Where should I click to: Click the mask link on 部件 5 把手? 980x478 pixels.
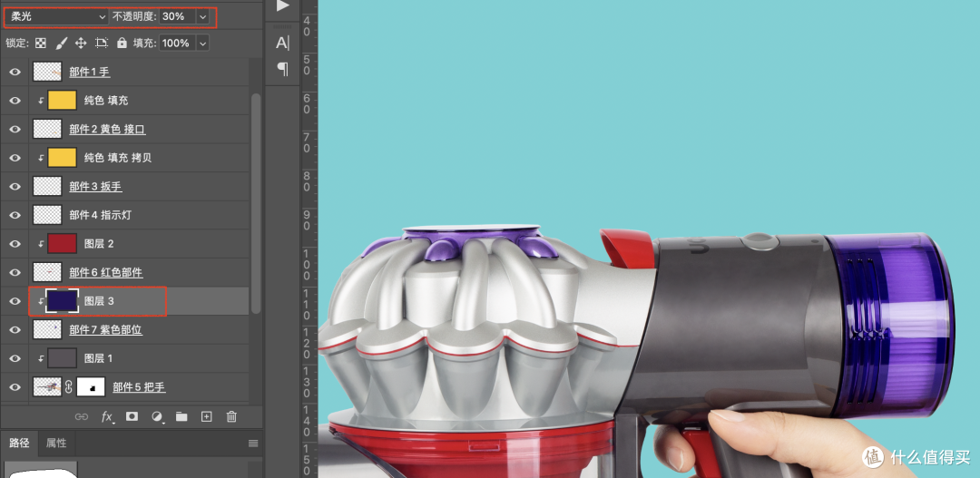pos(69,387)
